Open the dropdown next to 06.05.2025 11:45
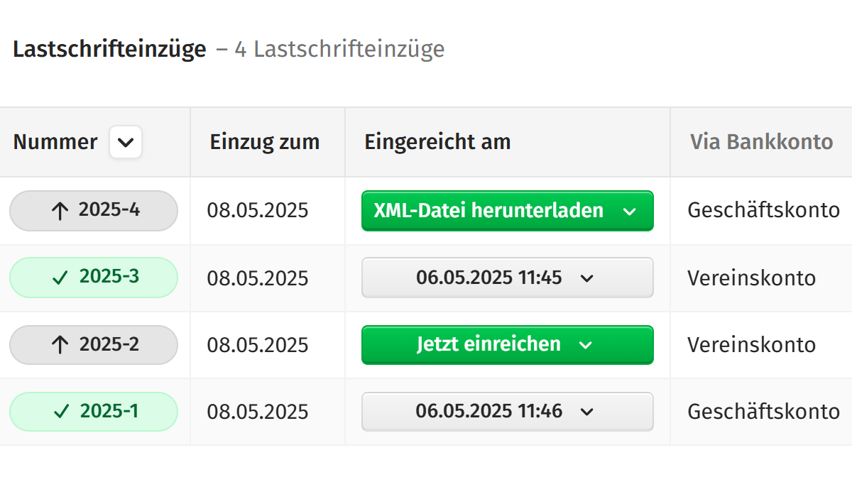The width and height of the screenshot is (852, 504). (587, 278)
